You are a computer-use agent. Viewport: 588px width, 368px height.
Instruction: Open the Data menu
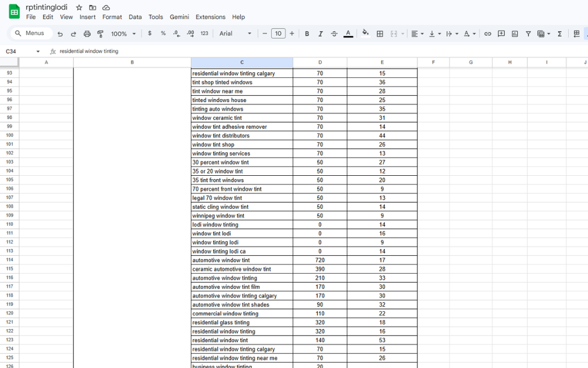[135, 17]
